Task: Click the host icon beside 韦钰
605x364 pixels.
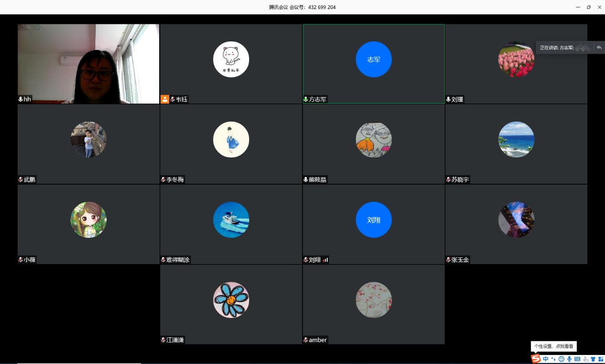Action: pyautogui.click(x=165, y=99)
